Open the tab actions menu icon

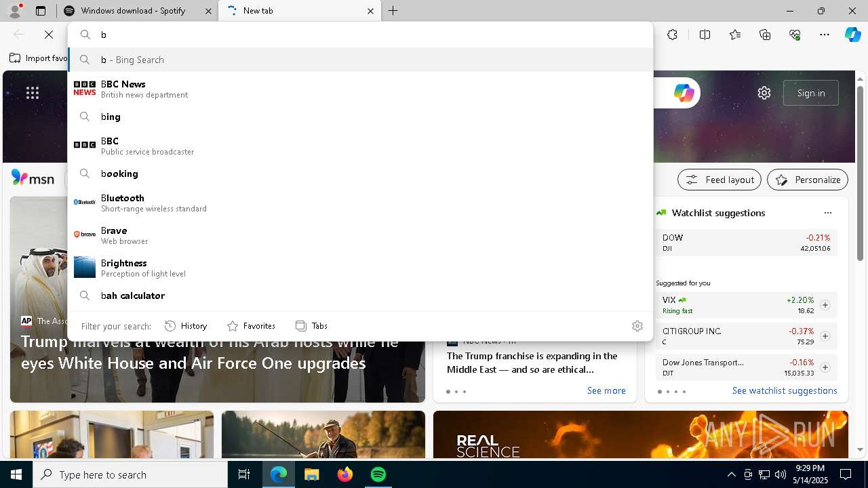41,11
